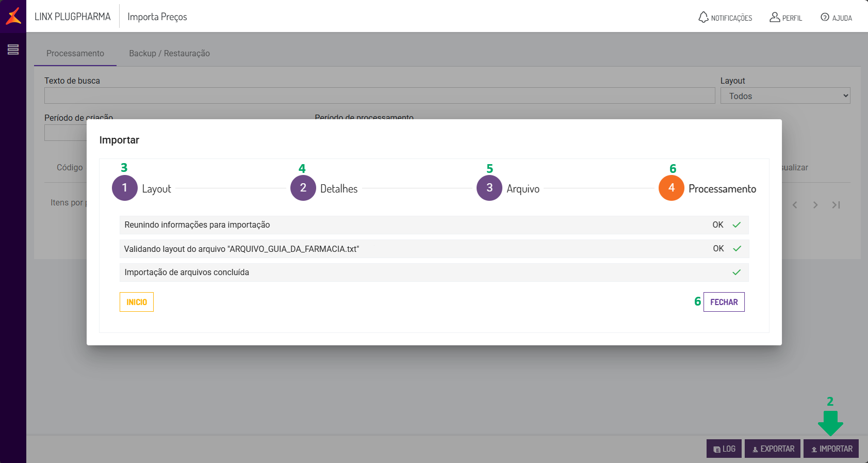868x463 pixels.
Task: Click the Processamento step label
Action: pos(722,189)
